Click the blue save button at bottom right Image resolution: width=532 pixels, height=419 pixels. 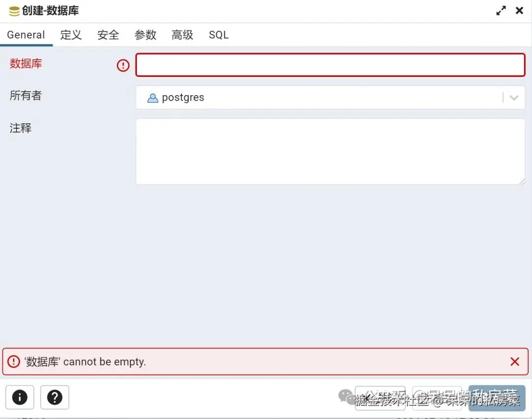[x=497, y=398]
